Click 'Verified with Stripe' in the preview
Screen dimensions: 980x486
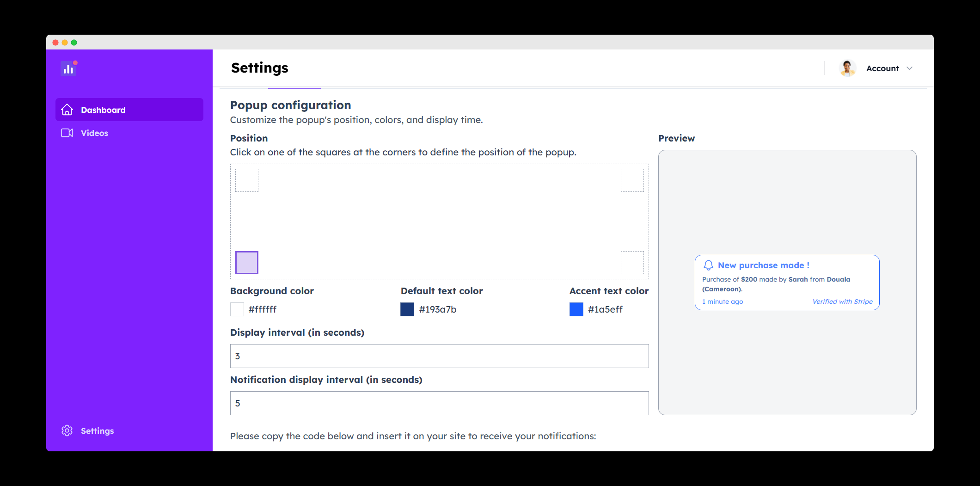click(x=843, y=301)
